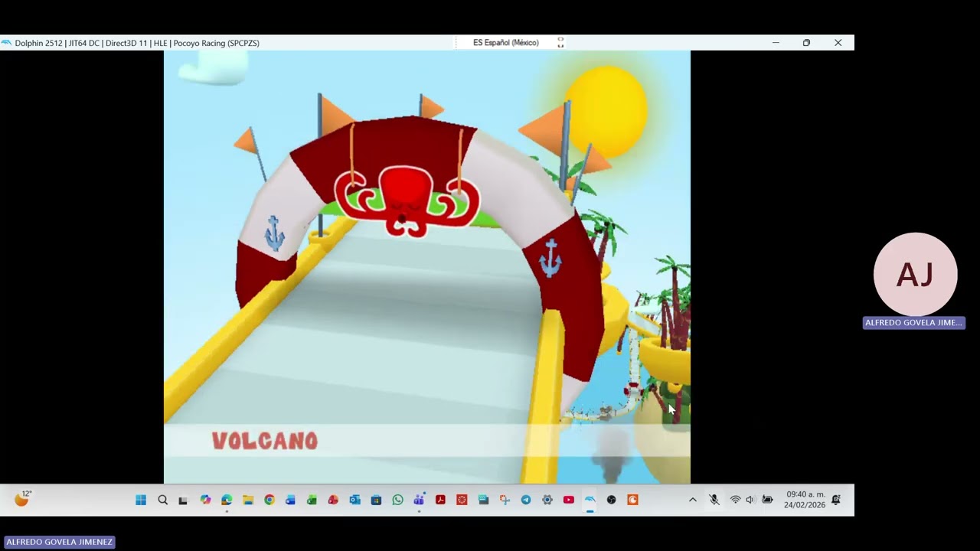Viewport: 980px width, 551px height.
Task: Open ES Español (México) language selector
Action: 506,43
